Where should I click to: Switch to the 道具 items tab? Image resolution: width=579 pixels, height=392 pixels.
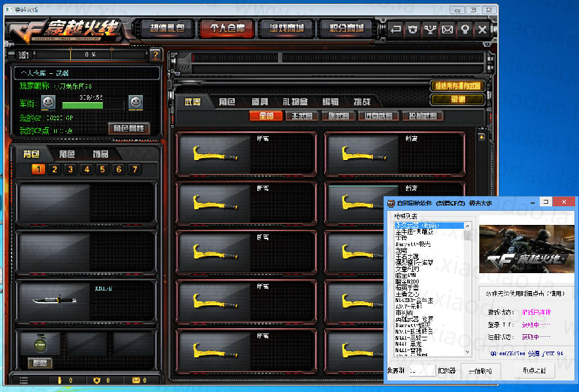[260, 102]
